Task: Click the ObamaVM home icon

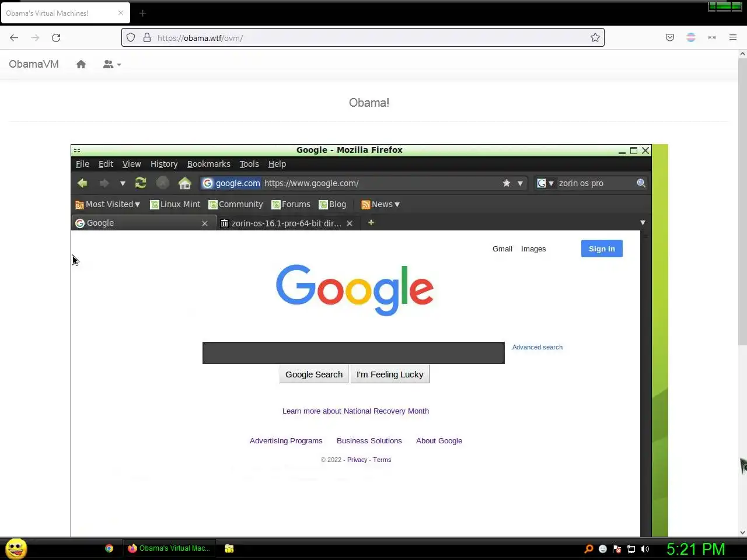Action: (x=81, y=64)
